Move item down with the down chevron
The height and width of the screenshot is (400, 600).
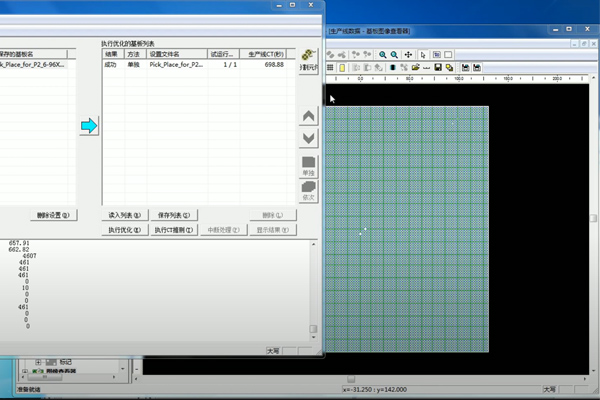pyautogui.click(x=308, y=138)
